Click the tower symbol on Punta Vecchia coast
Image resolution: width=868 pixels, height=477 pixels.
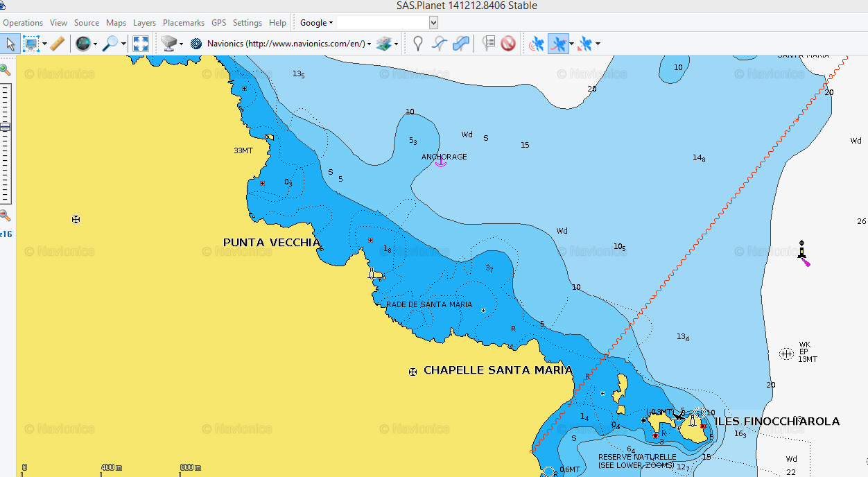coord(372,273)
